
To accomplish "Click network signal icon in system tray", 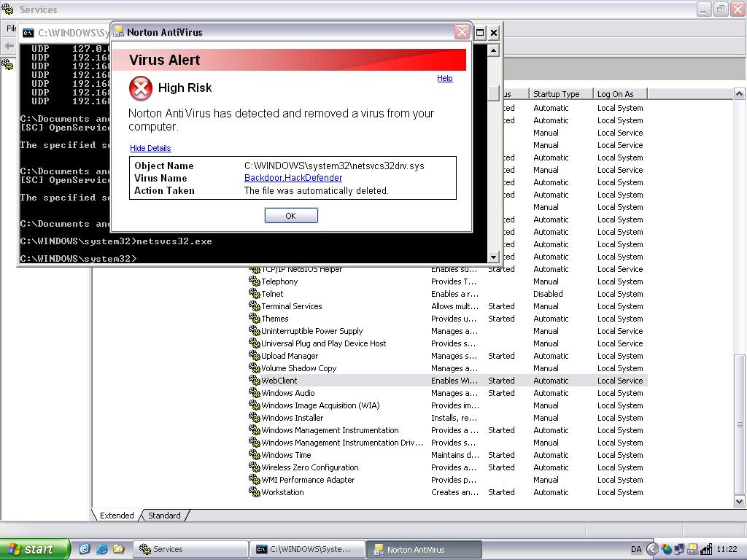I will pyautogui.click(x=706, y=549).
